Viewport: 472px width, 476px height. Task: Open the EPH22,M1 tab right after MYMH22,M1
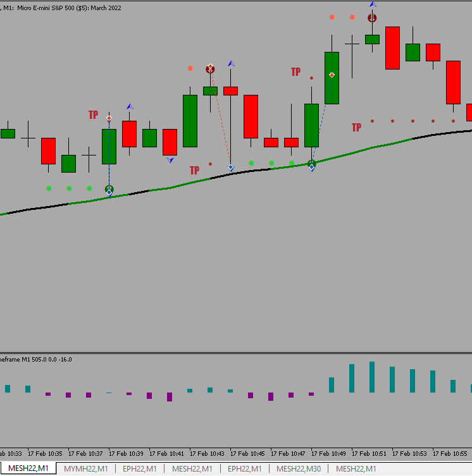139,468
